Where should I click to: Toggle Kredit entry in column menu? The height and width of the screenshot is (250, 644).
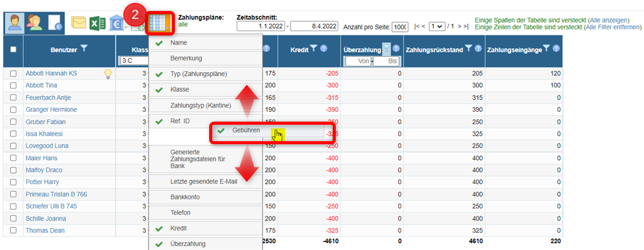[205, 228]
